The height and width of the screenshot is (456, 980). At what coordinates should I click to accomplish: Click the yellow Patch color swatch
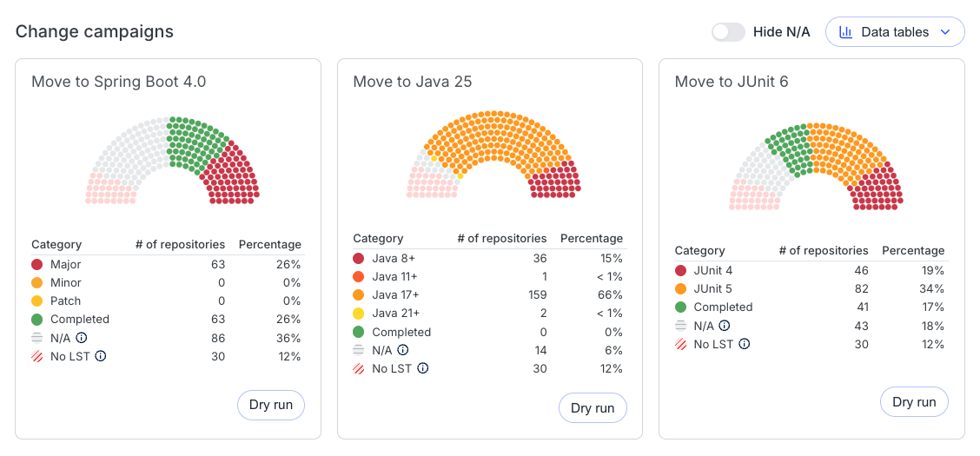(36, 301)
